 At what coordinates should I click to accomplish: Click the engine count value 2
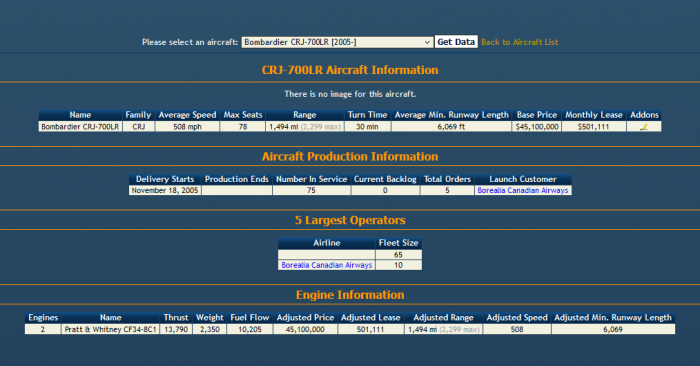(x=43, y=329)
